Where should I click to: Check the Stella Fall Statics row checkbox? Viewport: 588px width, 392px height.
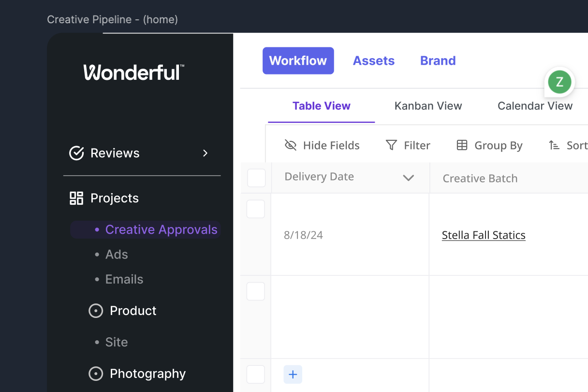click(256, 209)
